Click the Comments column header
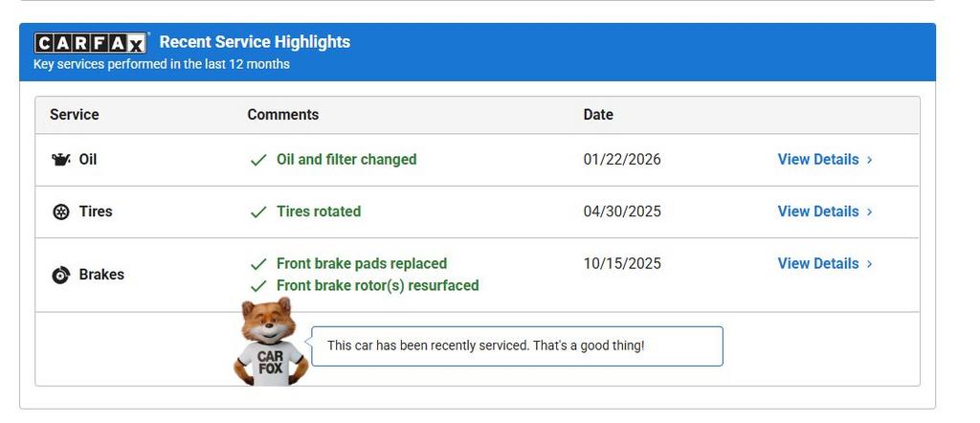 point(283,115)
